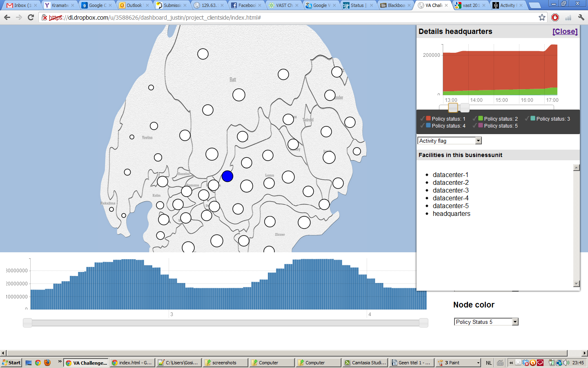Toggle Policy status: 2 series in legend

[495, 119]
